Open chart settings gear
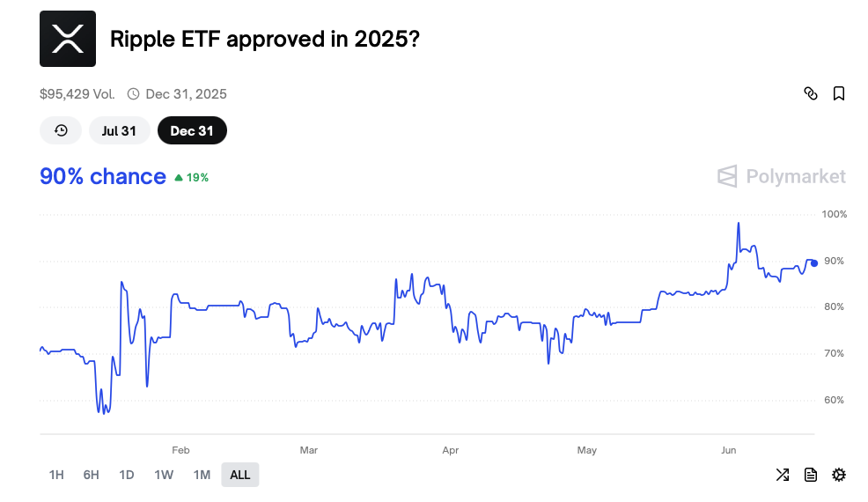 tap(839, 475)
